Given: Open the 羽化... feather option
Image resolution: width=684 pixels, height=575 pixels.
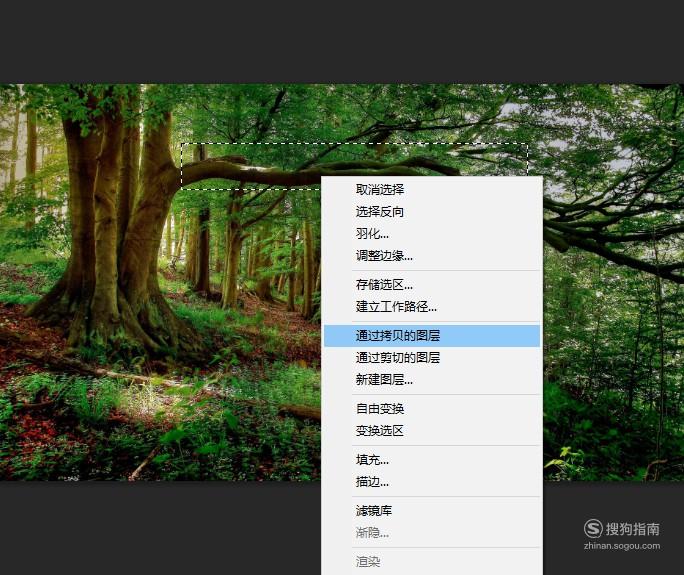Looking at the screenshot, I should click(x=432, y=234).
